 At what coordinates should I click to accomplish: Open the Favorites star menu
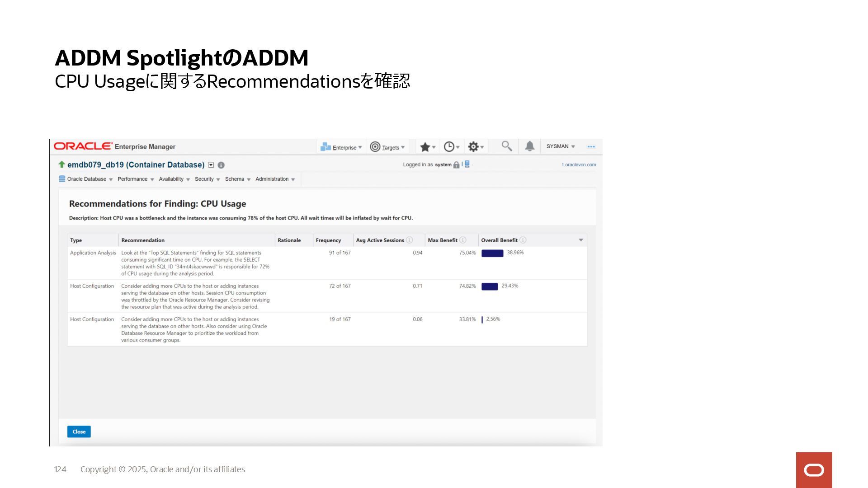click(x=428, y=147)
